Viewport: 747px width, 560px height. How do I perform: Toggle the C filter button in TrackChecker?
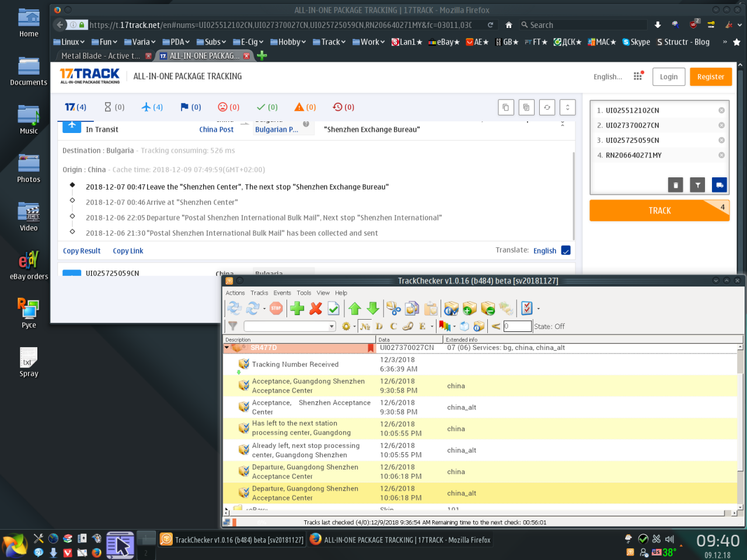(393, 326)
